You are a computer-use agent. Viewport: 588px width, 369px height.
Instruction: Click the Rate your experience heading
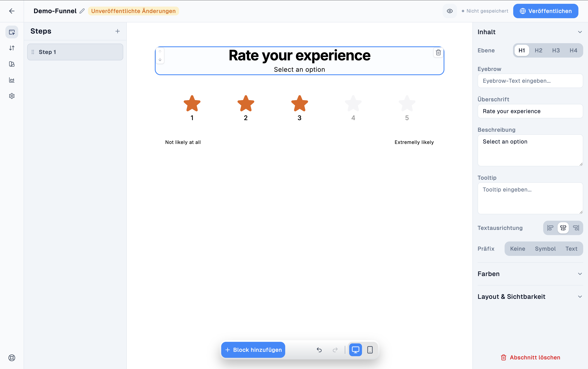click(x=300, y=55)
